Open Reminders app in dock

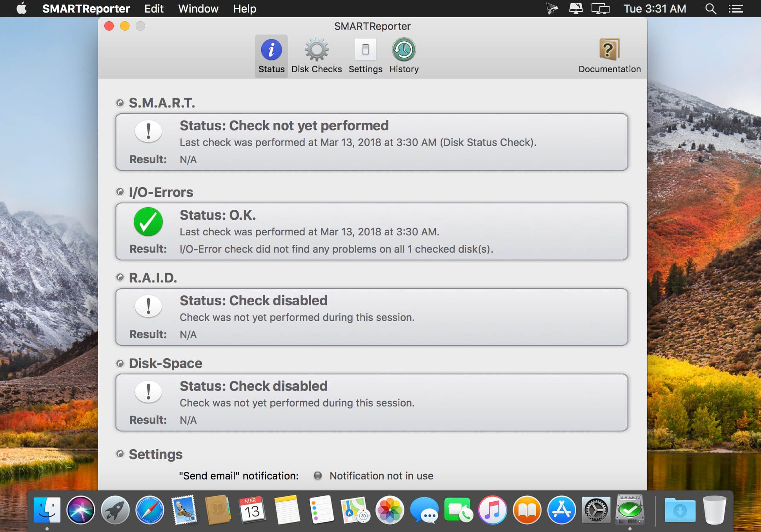tap(321, 510)
